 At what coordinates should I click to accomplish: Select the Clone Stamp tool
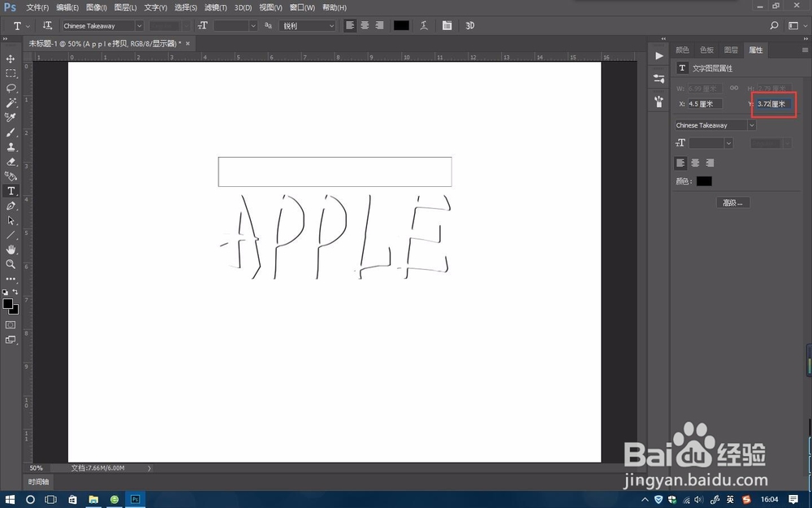pos(11,146)
